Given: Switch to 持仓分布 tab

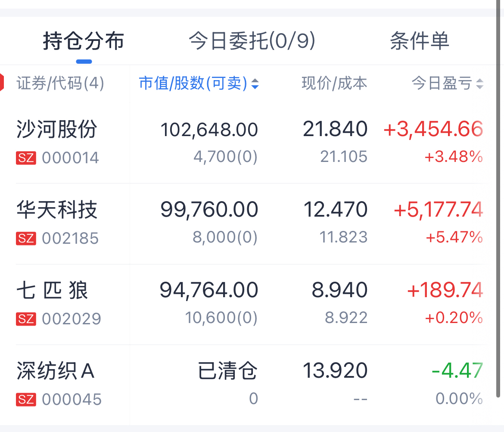Looking at the screenshot, I should coord(84,41).
